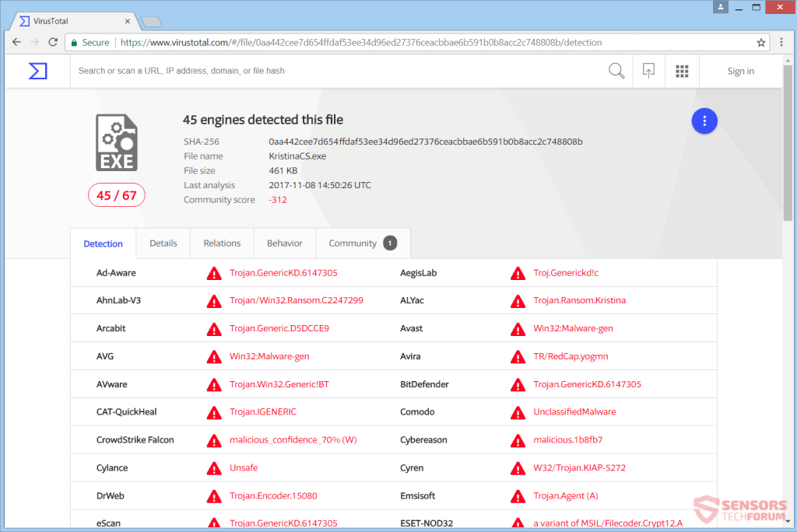Click Trojan.Ransom.Kristina detection text
Viewport: 797px width, 532px height.
click(x=579, y=300)
